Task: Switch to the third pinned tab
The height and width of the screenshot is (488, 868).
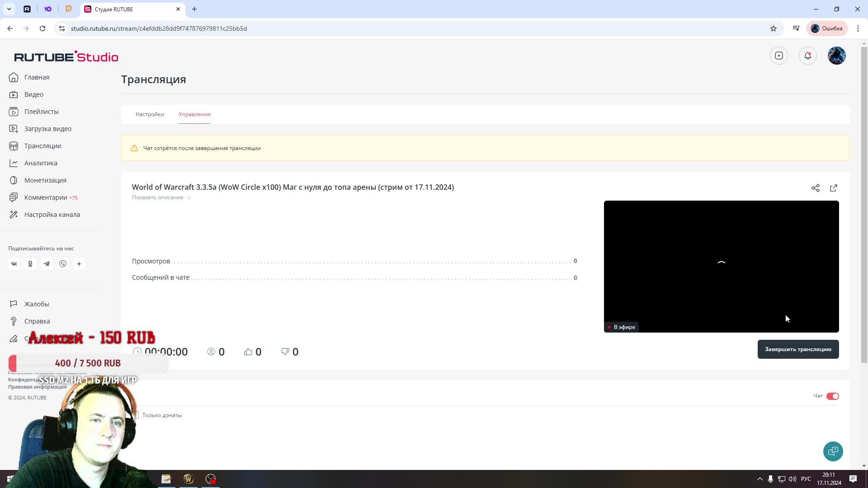Action: pos(69,9)
